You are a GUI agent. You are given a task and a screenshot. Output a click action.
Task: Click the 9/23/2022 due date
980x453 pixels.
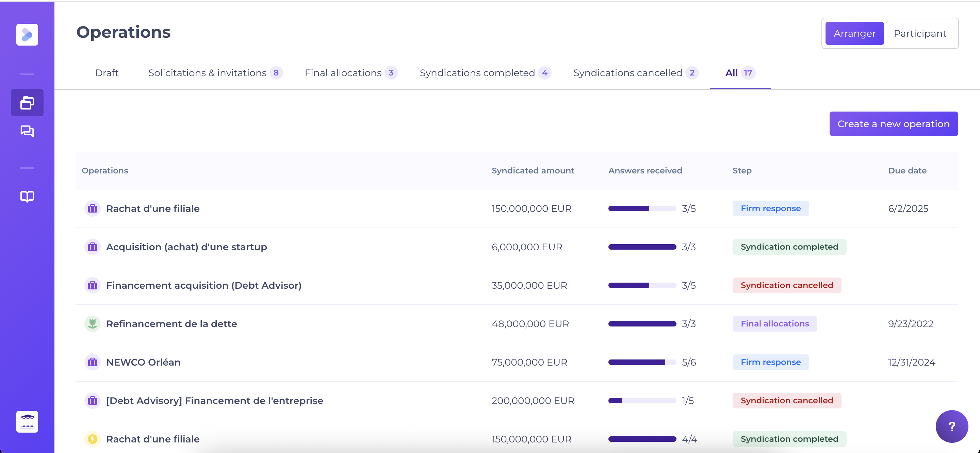910,324
